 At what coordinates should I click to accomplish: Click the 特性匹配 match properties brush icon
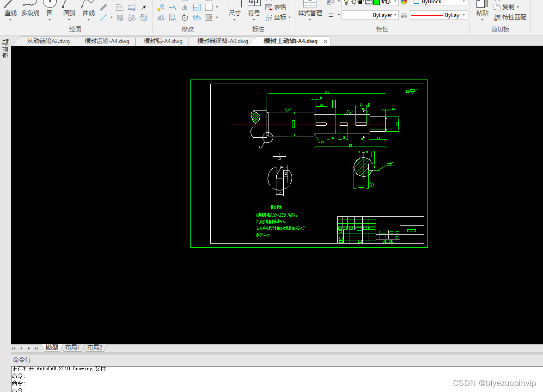click(x=497, y=17)
